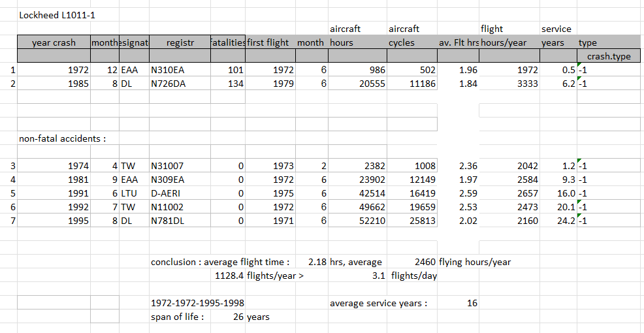Select operator cell LTU
Screen dimensions: 644x333
point(134,193)
